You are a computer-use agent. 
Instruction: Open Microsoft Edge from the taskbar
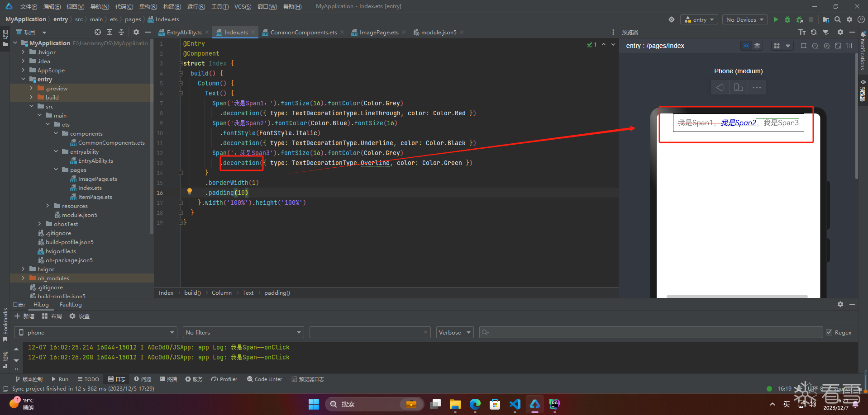pyautogui.click(x=475, y=404)
